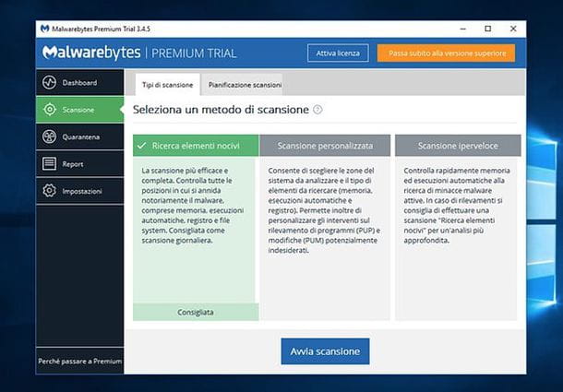
Task: Click the help question mark icon
Action: click(317, 109)
